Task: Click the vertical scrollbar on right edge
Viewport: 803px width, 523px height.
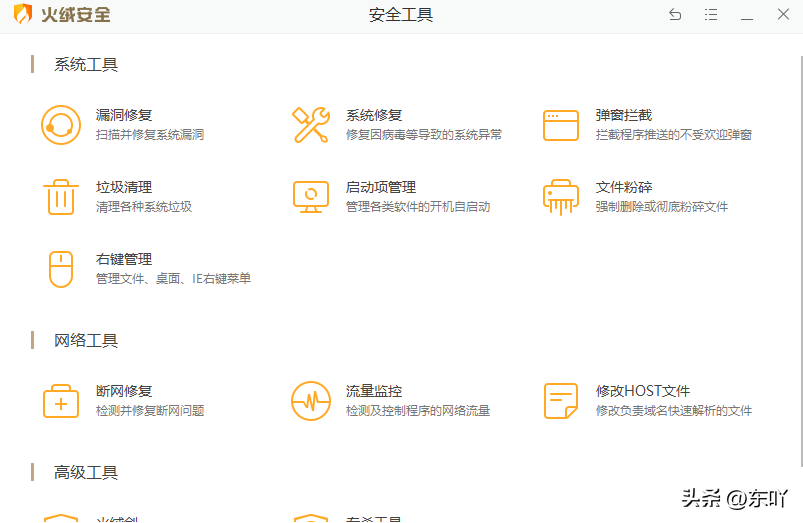Action: 800,261
